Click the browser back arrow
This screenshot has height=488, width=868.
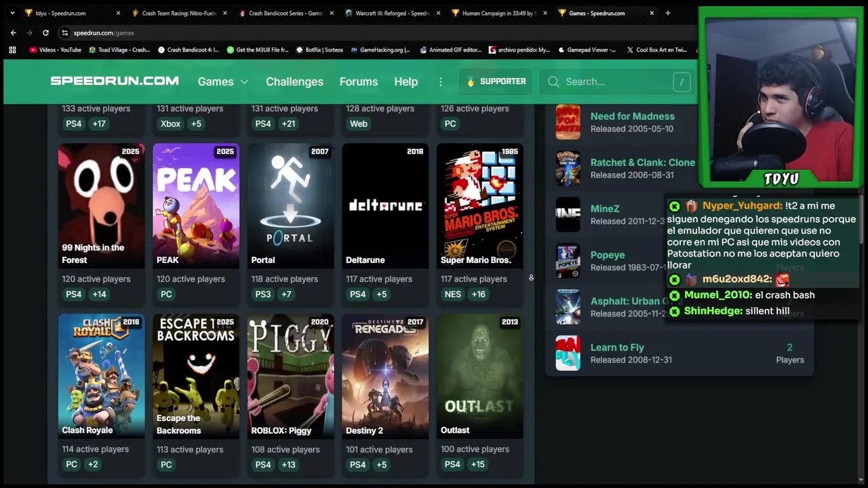[14, 33]
